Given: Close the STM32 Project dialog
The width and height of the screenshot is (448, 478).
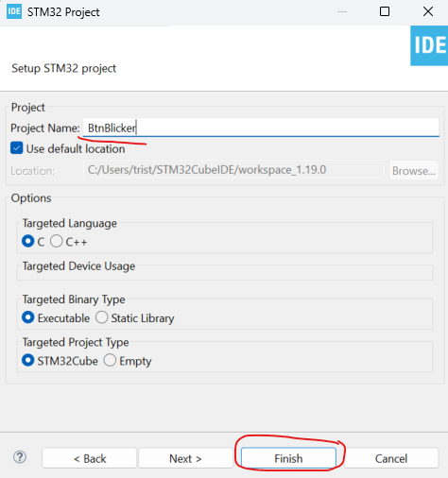Looking at the screenshot, I should point(428,11).
